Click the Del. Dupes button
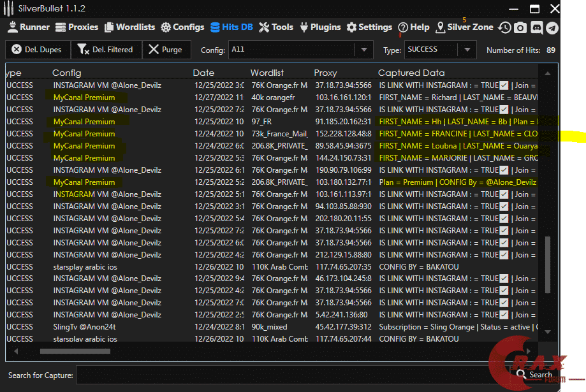Image resolution: width=586 pixels, height=392 pixels. (x=36, y=50)
